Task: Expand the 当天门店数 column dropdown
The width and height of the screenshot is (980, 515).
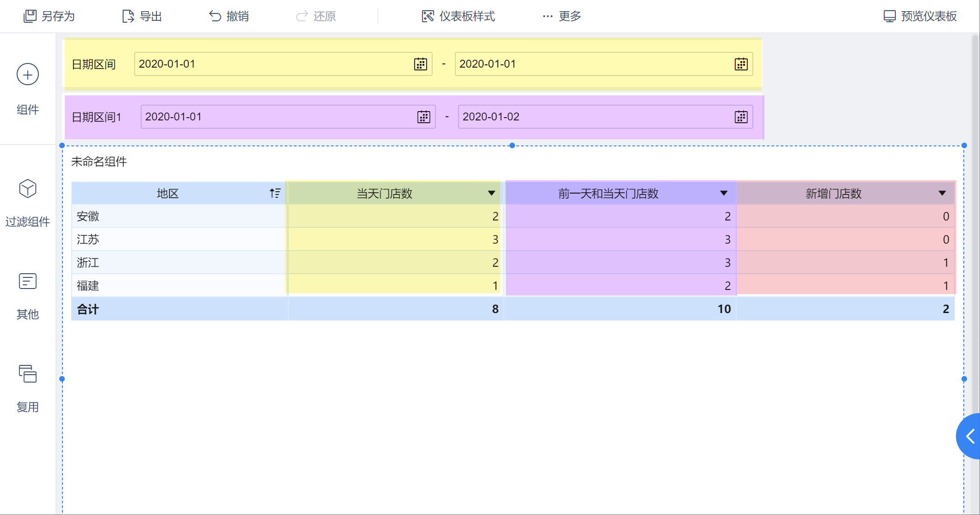Action: coord(491,193)
